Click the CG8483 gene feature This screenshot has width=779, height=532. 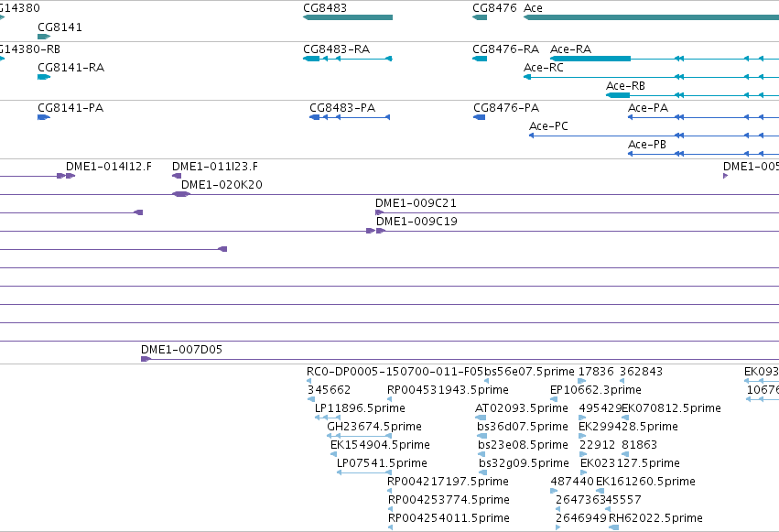348,17
